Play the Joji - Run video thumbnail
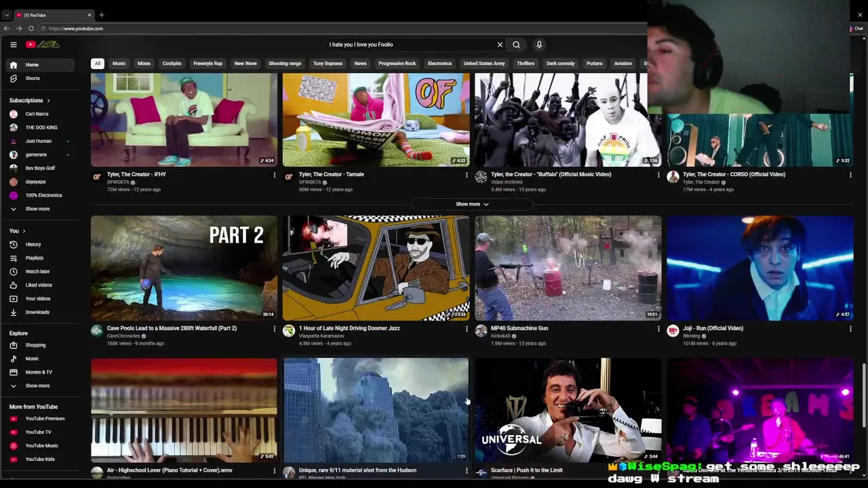The height and width of the screenshot is (488, 868). pyautogui.click(x=759, y=268)
